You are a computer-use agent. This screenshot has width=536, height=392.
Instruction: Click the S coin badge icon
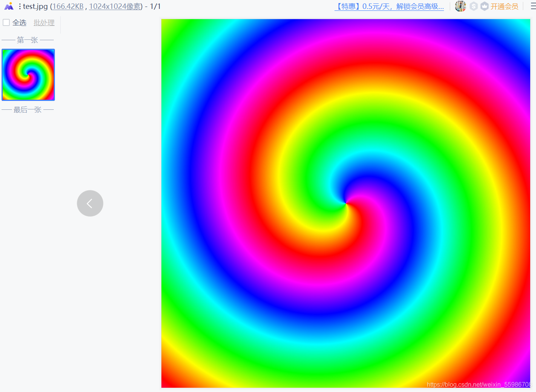coord(474,6)
